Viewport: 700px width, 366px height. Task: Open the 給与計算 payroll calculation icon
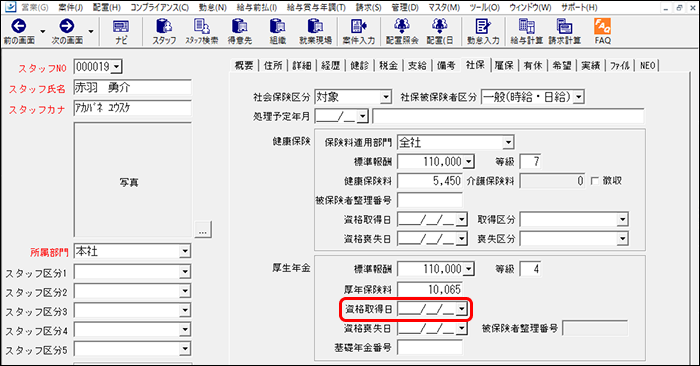[527, 31]
